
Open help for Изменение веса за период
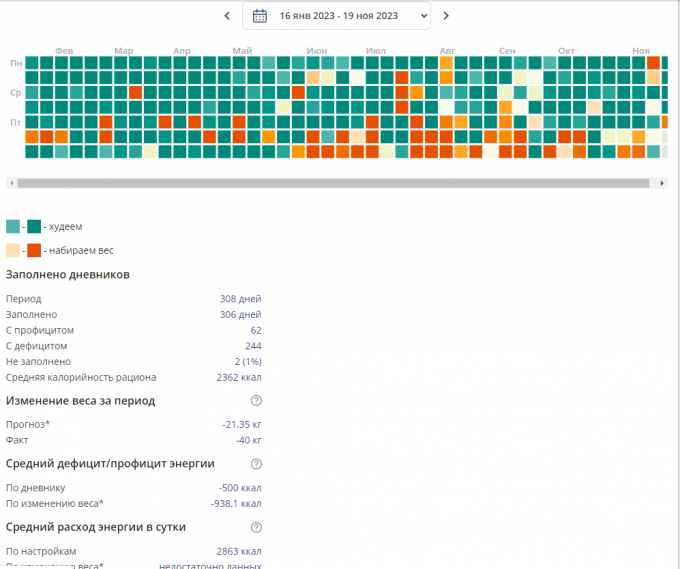pyautogui.click(x=256, y=401)
